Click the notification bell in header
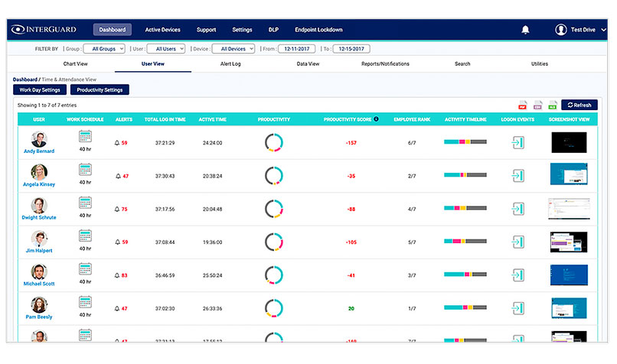Screen dimensions: 617x364 click(525, 30)
